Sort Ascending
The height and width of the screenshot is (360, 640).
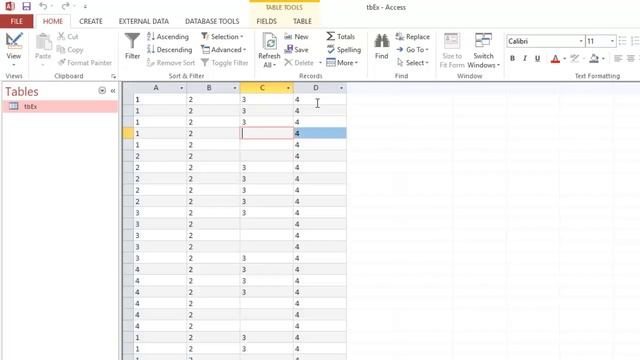(168, 36)
